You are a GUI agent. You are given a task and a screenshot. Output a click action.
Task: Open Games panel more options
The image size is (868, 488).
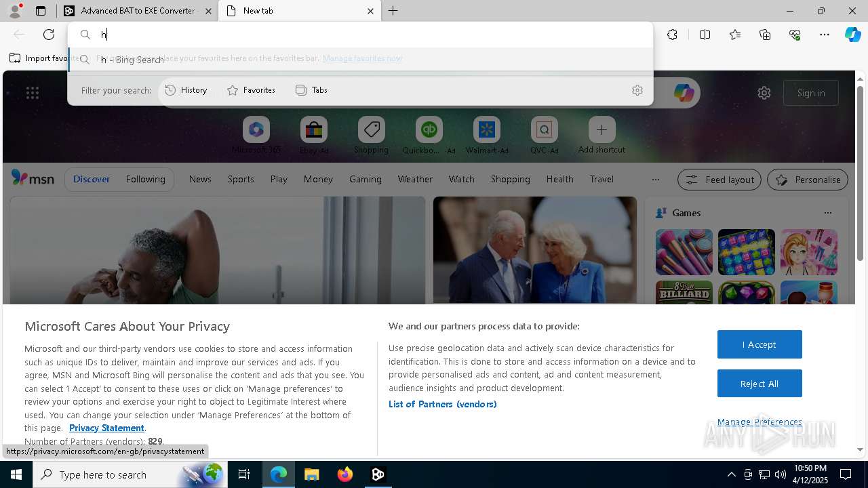coord(827,213)
